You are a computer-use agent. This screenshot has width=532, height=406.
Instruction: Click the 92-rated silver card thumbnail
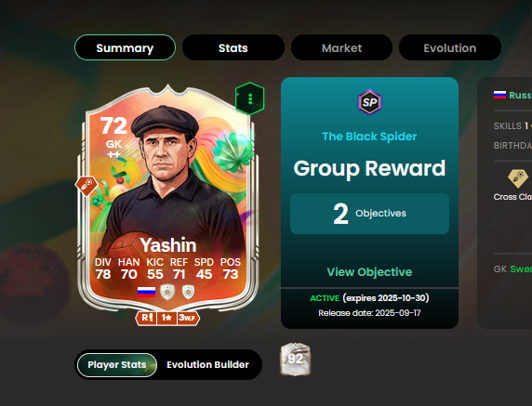click(295, 360)
